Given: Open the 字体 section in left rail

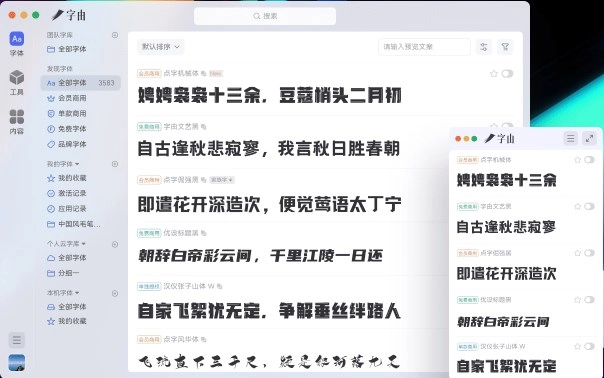Looking at the screenshot, I should [17, 44].
